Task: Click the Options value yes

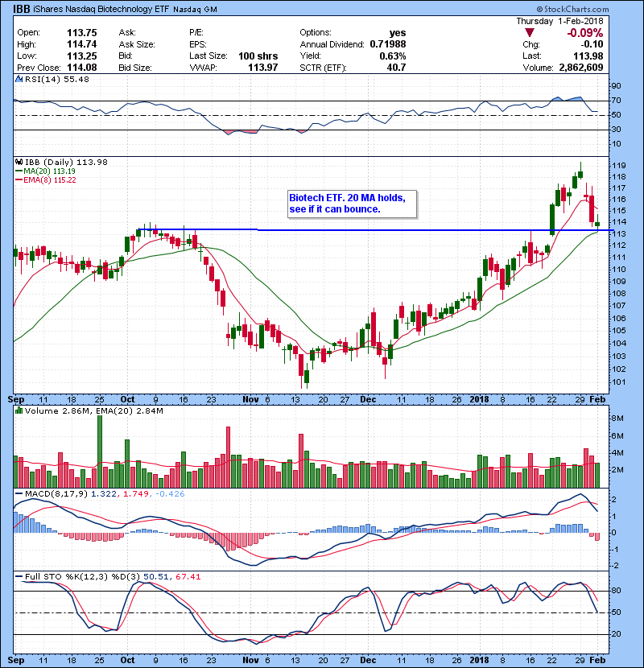Action: pos(397,33)
